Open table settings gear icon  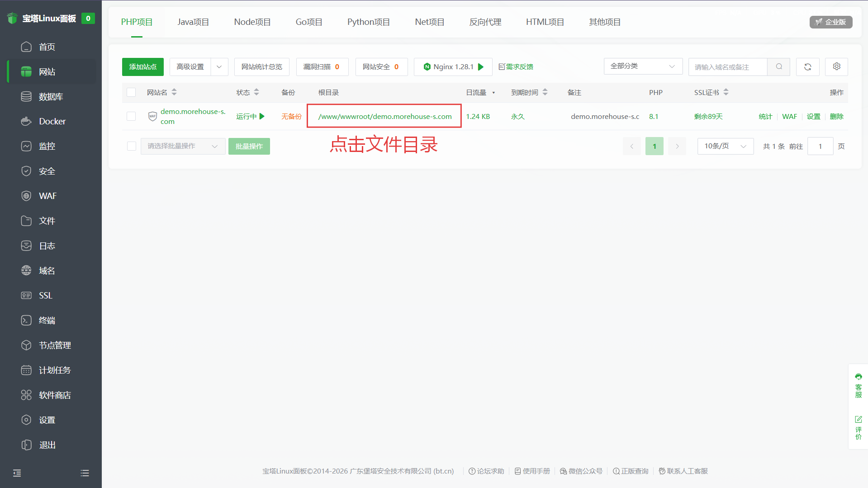pyautogui.click(x=836, y=66)
